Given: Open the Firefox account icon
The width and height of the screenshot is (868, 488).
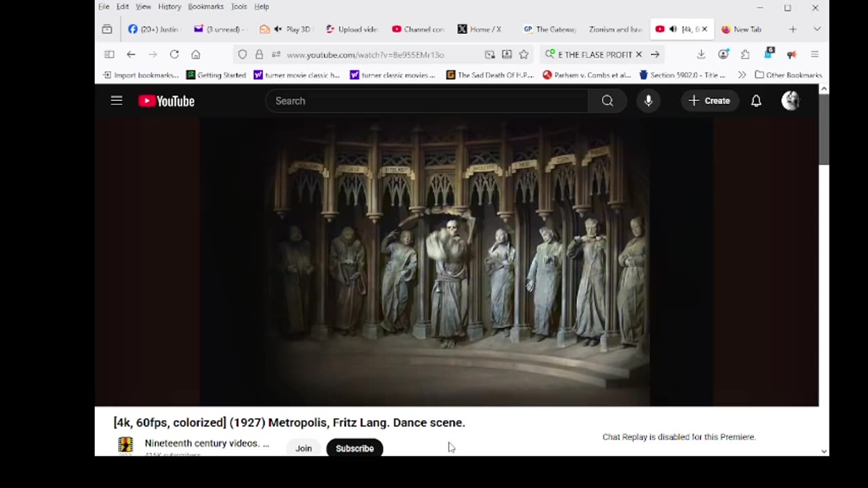Looking at the screenshot, I should click(724, 54).
